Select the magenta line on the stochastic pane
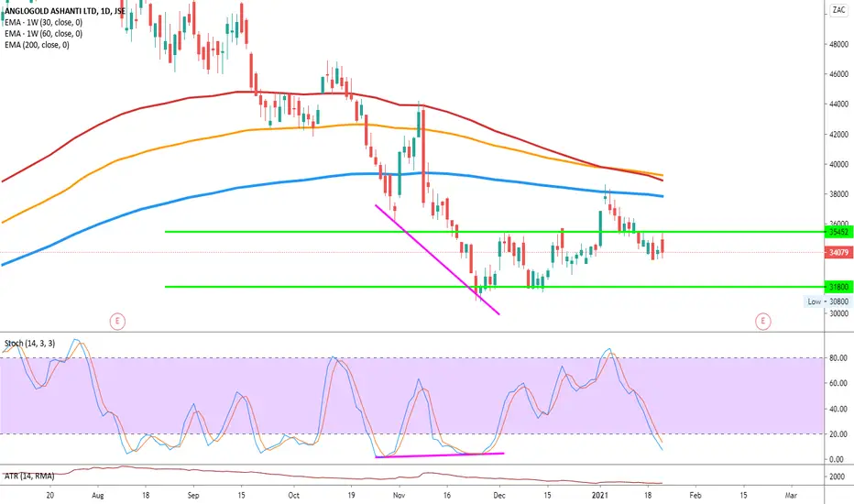This screenshot has height=504, width=854. click(x=440, y=455)
